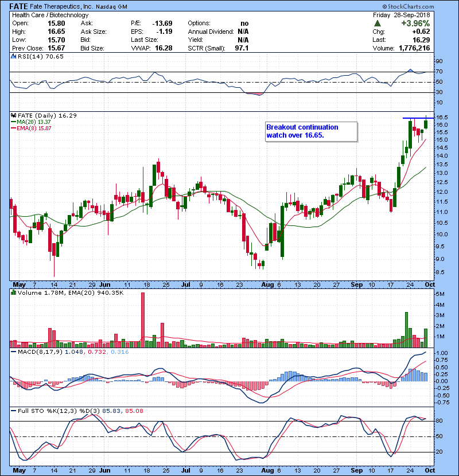
Task: Click the 16.5 label on price axis
Action: (x=441, y=118)
